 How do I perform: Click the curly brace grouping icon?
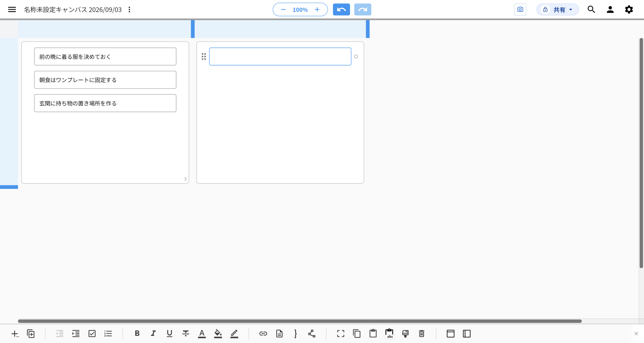pyautogui.click(x=296, y=334)
